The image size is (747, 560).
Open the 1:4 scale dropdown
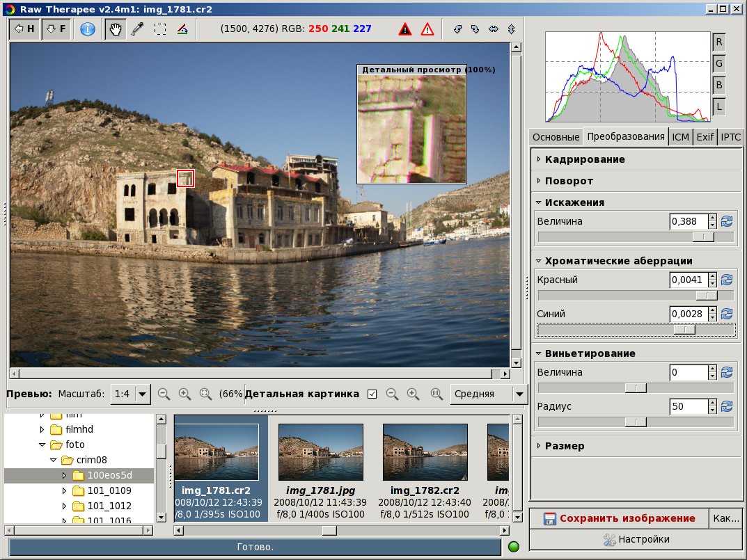tap(131, 394)
